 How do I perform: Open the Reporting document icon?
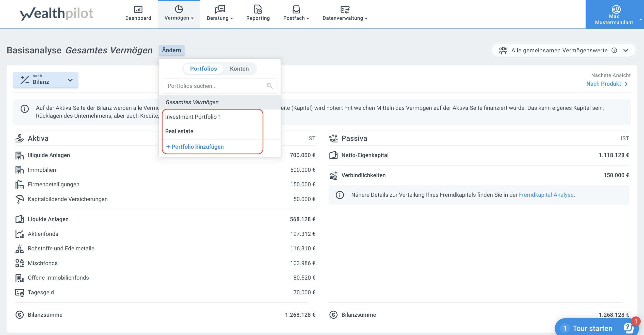(258, 9)
